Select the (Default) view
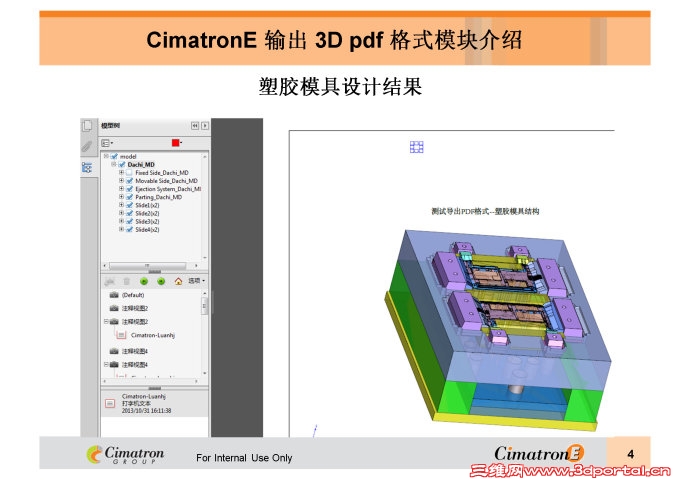This screenshot has height=484, width=690. [x=133, y=295]
